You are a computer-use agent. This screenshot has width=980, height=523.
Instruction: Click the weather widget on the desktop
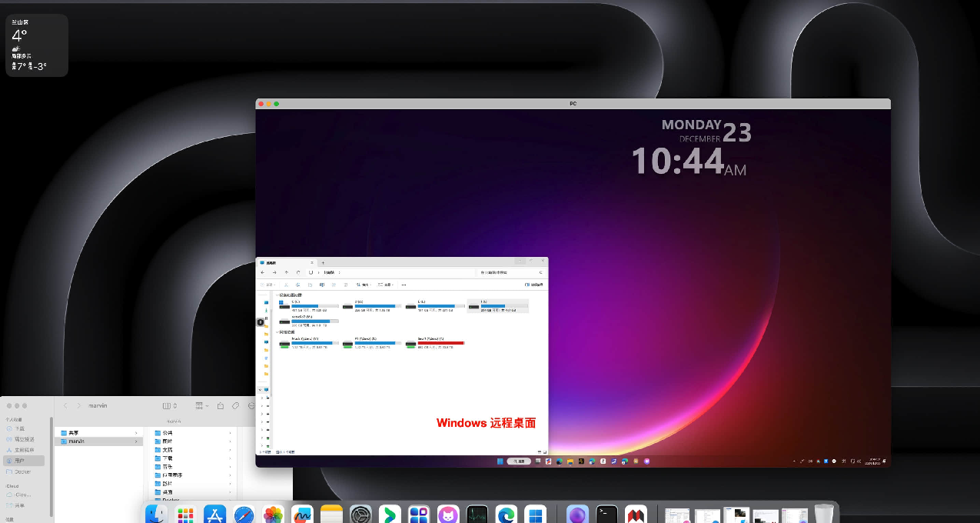pos(37,45)
